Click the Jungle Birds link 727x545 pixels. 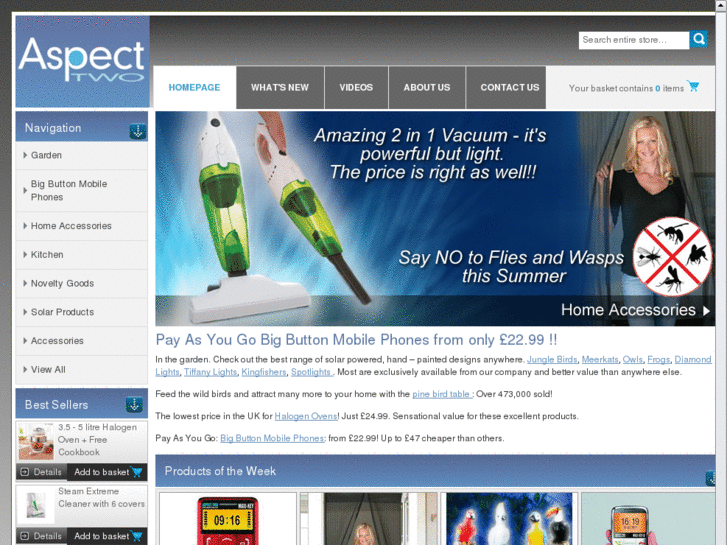552,359
